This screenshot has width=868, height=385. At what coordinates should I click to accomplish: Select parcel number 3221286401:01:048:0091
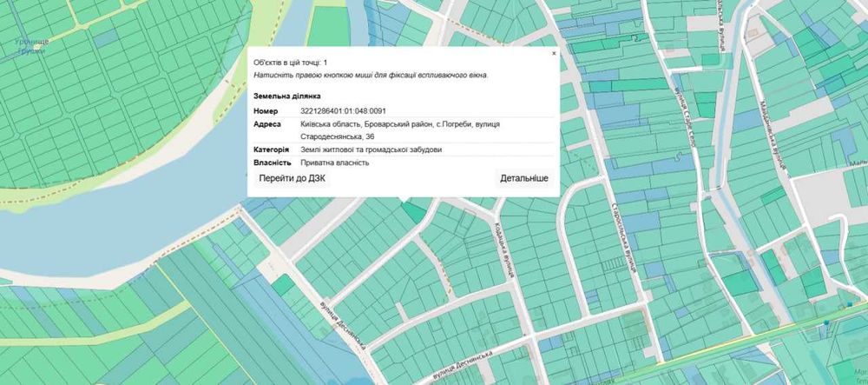343,111
